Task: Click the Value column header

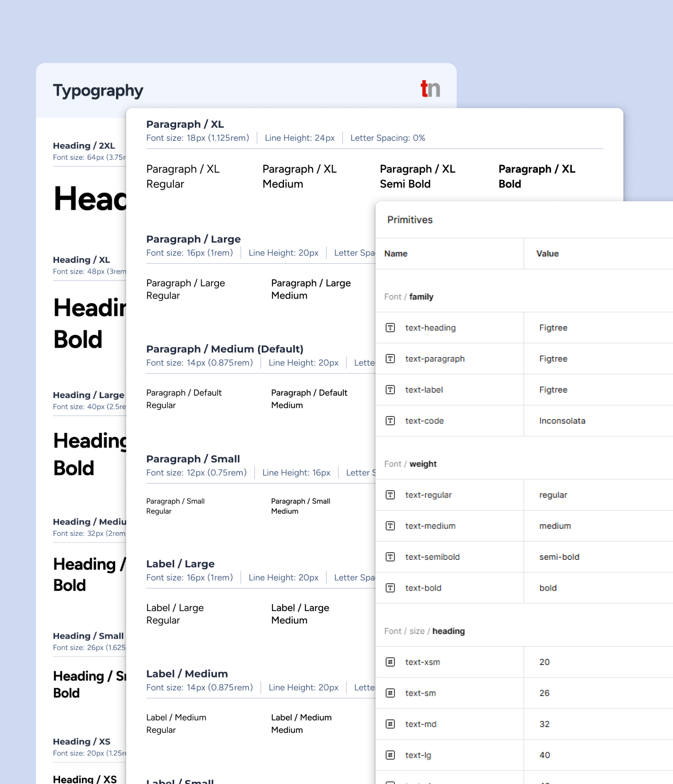Action: pyautogui.click(x=547, y=253)
